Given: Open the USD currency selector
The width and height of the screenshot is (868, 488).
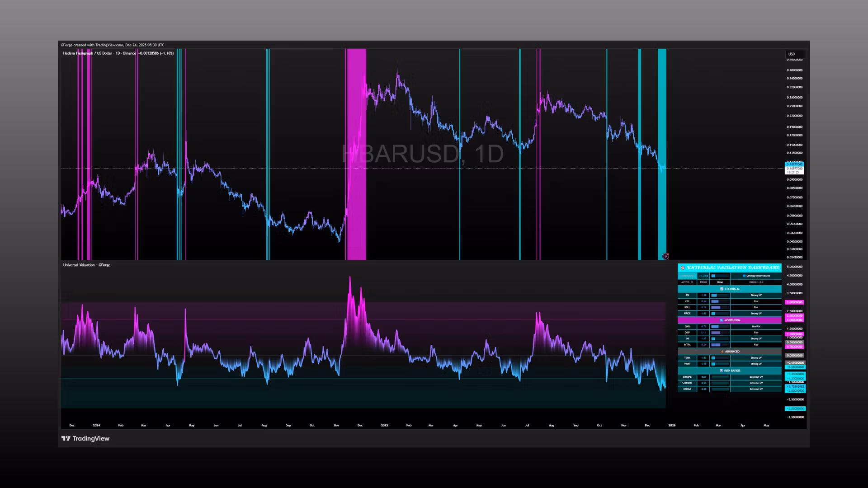Looking at the screenshot, I should tap(794, 54).
